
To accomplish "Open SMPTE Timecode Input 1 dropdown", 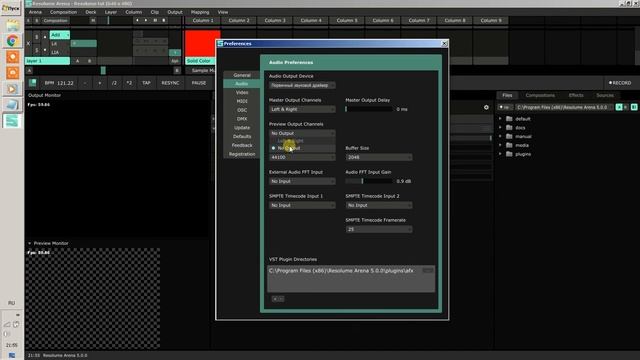I will click(x=302, y=205).
